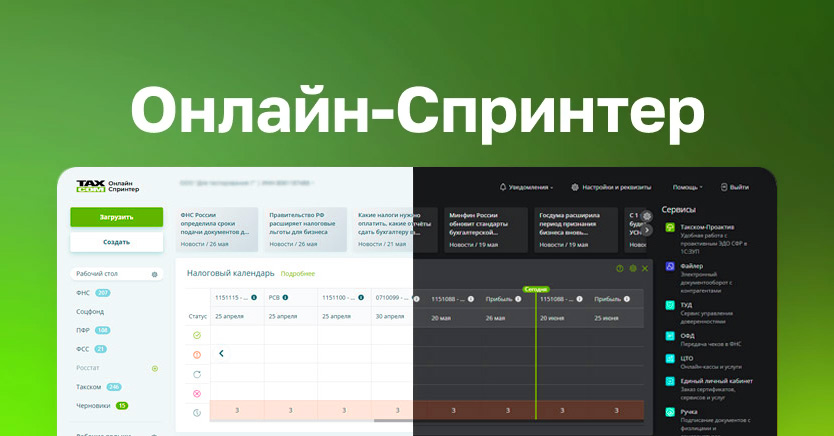Show next news with right chevron
This screenshot has width=834, height=436.
[647, 230]
